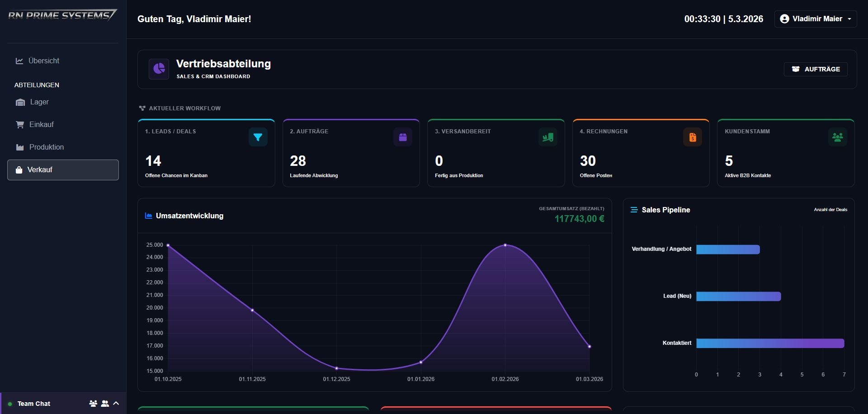The image size is (868, 414).
Task: Click the RN Prime Systems logo
Action: click(x=62, y=14)
